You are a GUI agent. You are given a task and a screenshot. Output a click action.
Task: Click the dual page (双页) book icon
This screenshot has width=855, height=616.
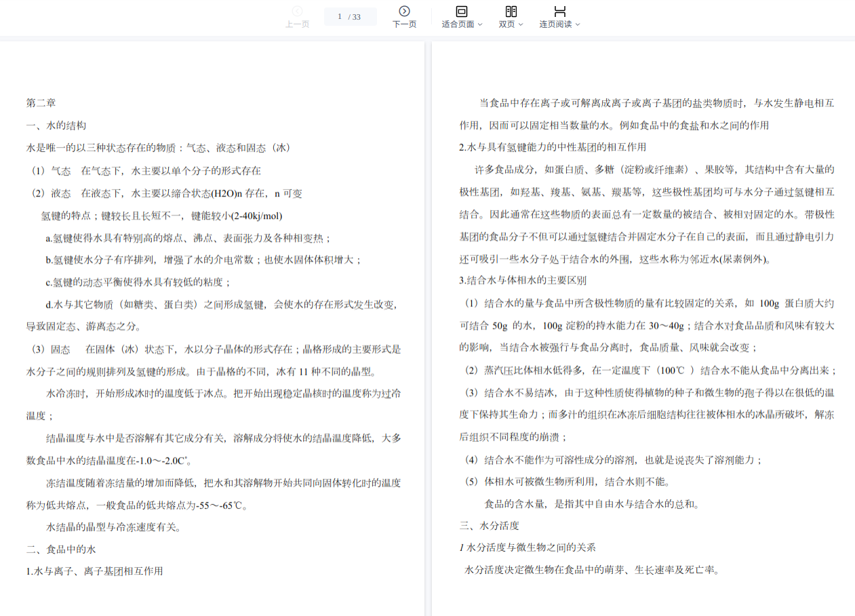511,11
